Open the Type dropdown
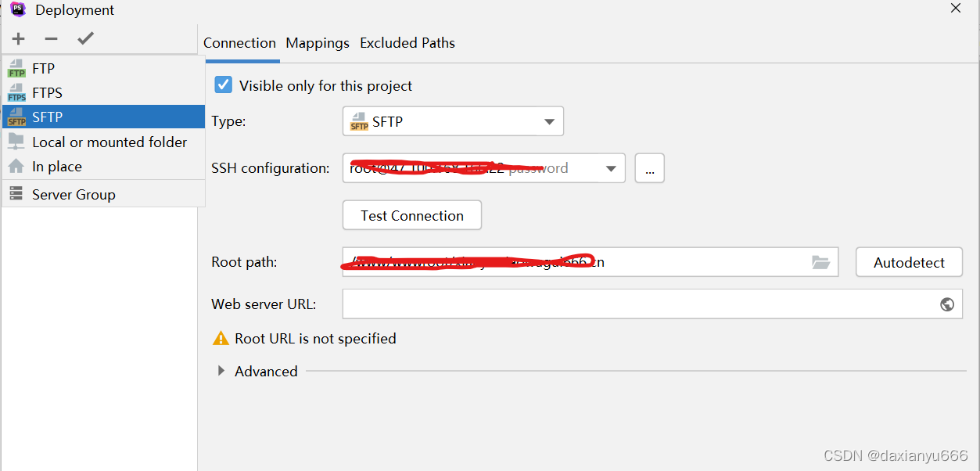Image resolution: width=980 pixels, height=471 pixels. point(547,120)
